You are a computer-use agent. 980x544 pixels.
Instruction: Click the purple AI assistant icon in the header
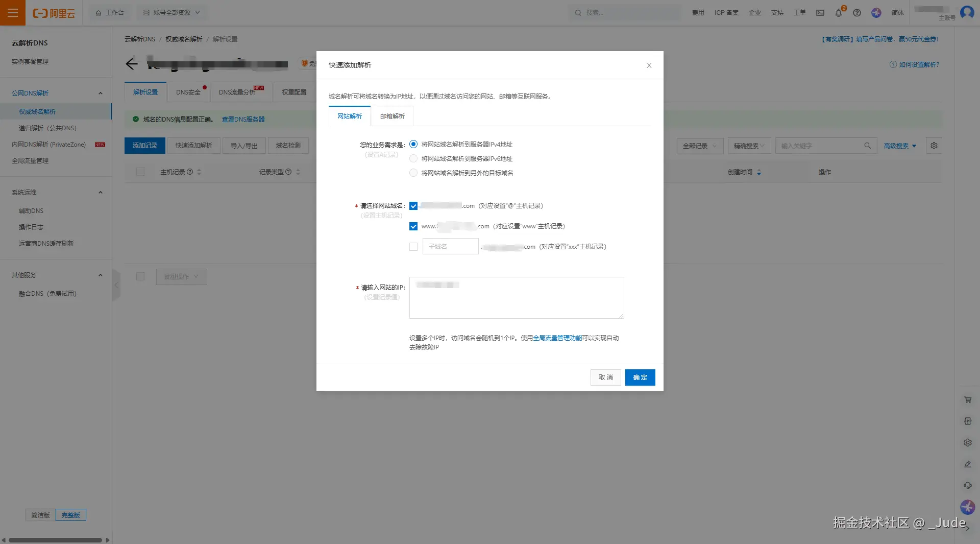pos(876,13)
